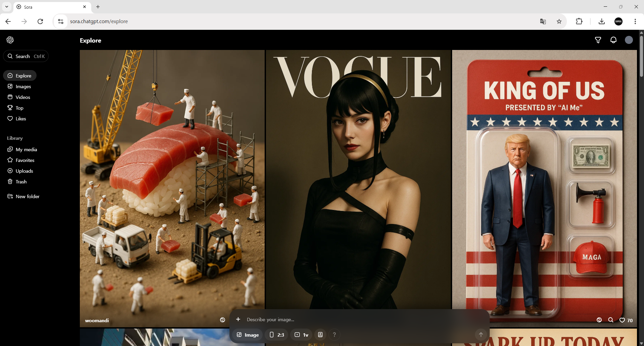Open Videos section in sidebar
The image size is (644, 346).
point(19,97)
